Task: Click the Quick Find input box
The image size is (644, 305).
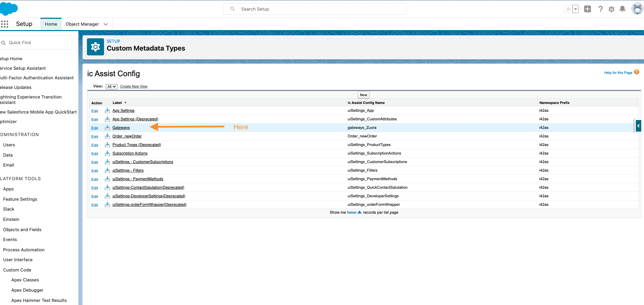Action: [x=36, y=42]
